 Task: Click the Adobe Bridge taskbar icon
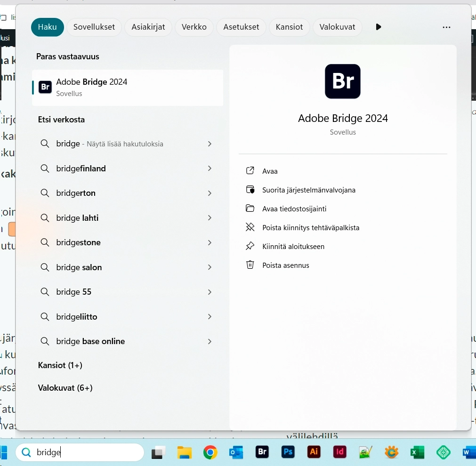[x=262, y=452]
